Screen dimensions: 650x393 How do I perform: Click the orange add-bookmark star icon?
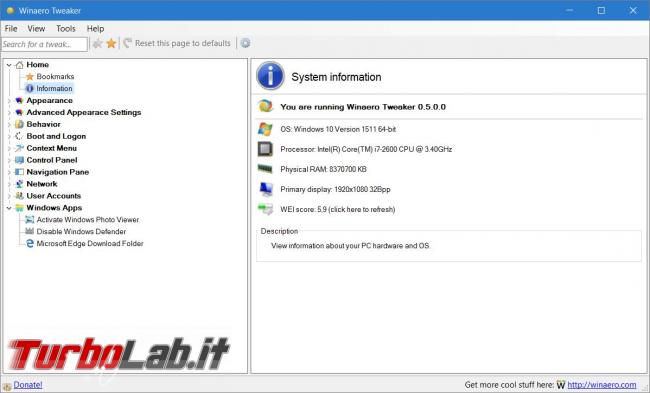click(111, 44)
